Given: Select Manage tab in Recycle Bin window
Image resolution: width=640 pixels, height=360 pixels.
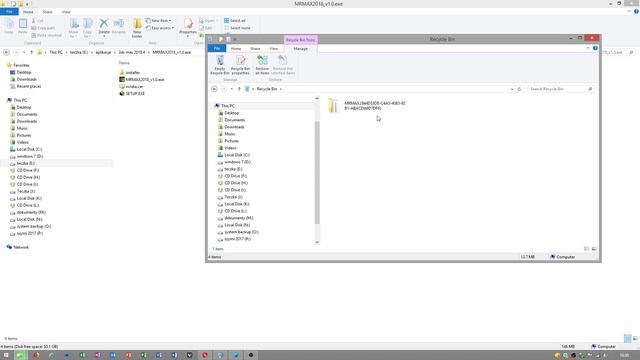Looking at the screenshot, I should tap(300, 49).
